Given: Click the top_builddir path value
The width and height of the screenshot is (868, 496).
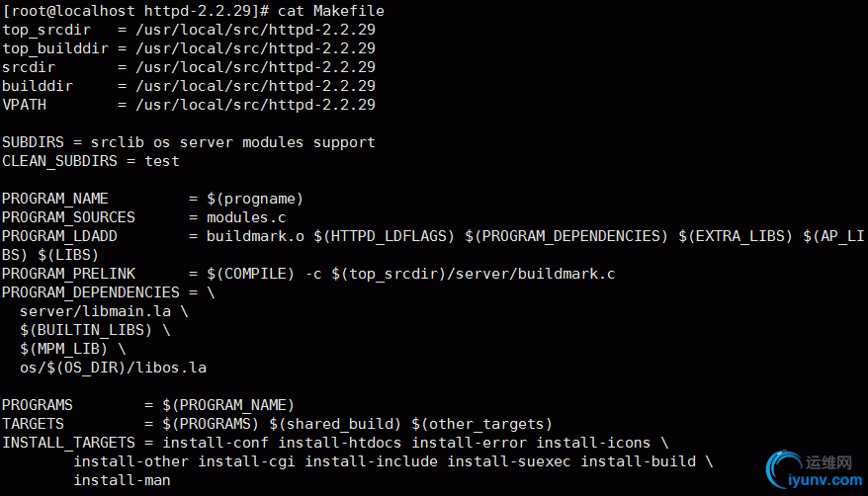Looking at the screenshot, I should [x=255, y=48].
